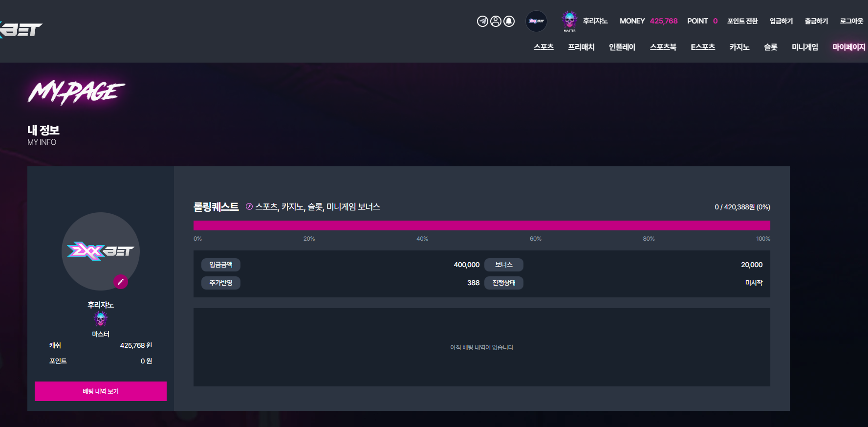868x427 pixels.
Task: Open the notification bell icon
Action: pos(509,21)
